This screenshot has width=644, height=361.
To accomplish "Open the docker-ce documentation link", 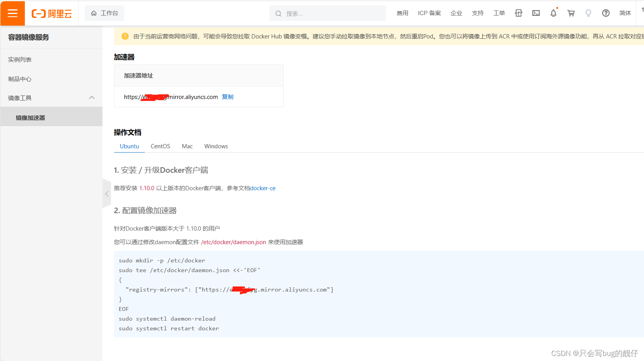I will click(x=263, y=188).
